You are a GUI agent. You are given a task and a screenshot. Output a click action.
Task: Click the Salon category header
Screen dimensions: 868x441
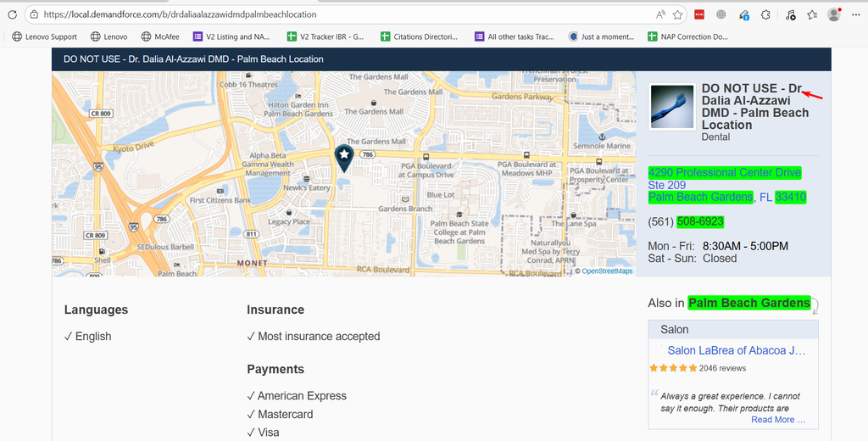click(x=733, y=330)
